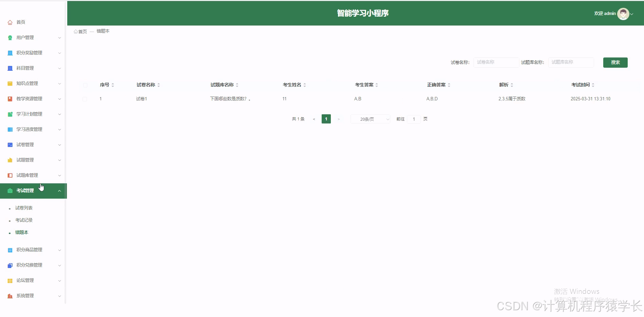Open 积分奖励管理 via its sidebar icon
644x317 pixels.
coord(10,53)
